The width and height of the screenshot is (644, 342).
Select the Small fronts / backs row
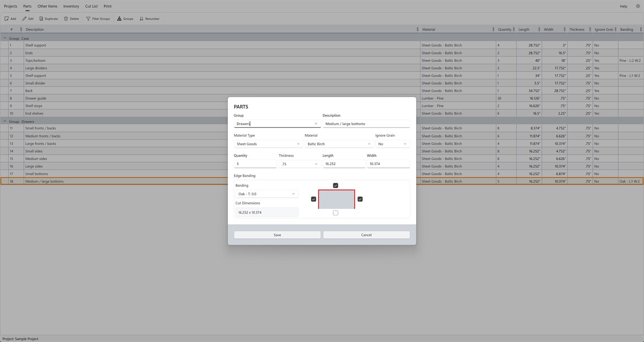click(x=322, y=128)
